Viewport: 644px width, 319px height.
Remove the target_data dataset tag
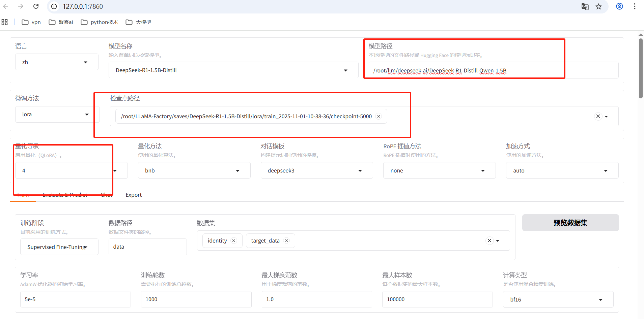(x=286, y=241)
